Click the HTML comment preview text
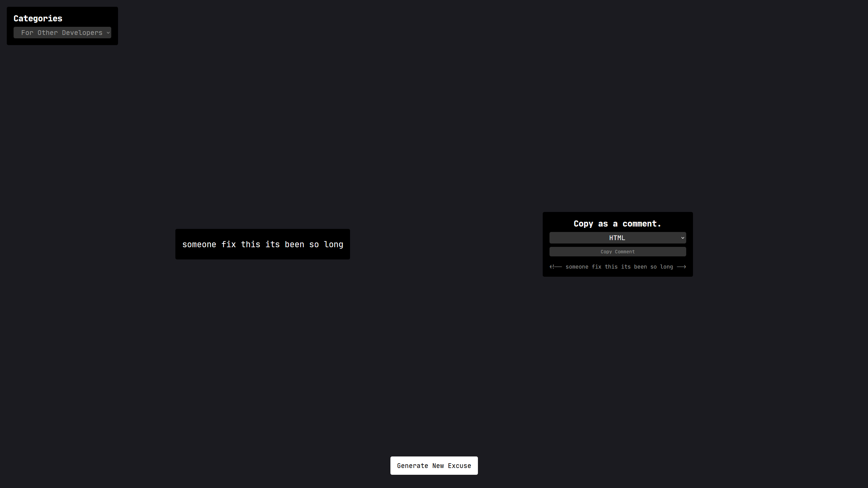Screen dimensions: 868x488 (618, 267)
